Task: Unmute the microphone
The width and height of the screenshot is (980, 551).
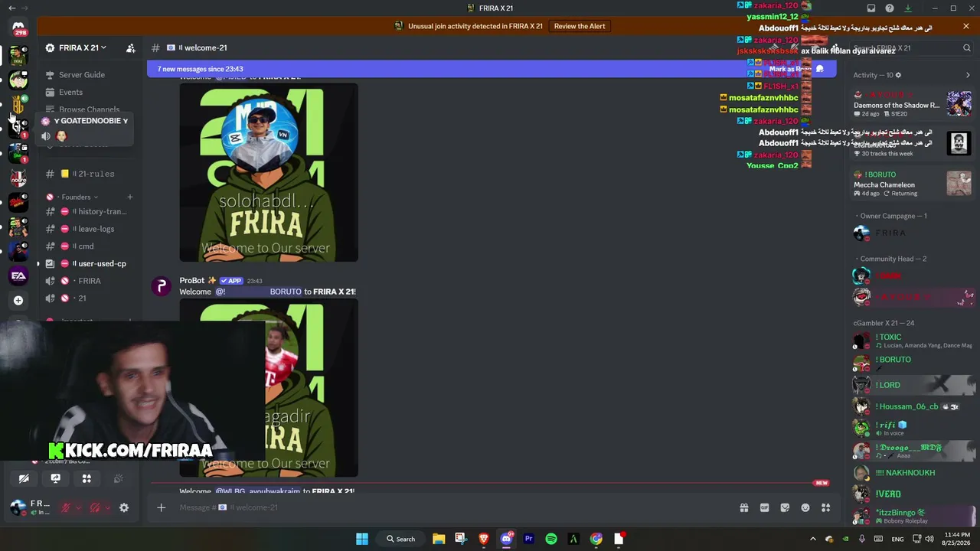Action: (x=67, y=507)
